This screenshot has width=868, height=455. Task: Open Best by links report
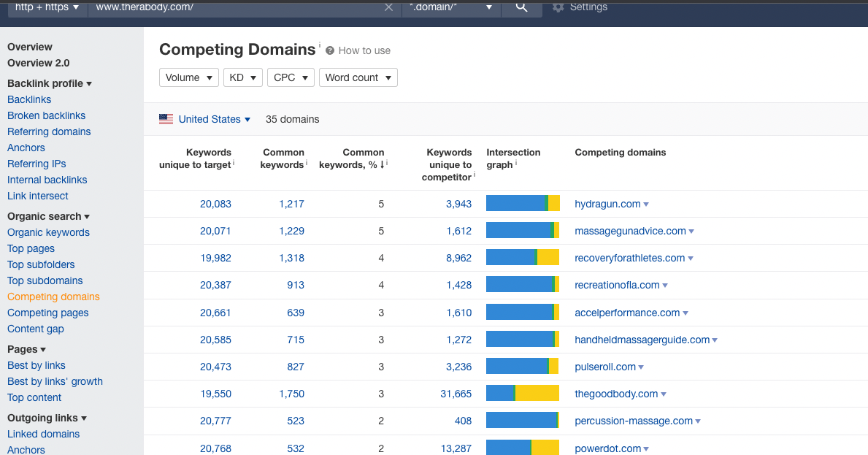36,365
